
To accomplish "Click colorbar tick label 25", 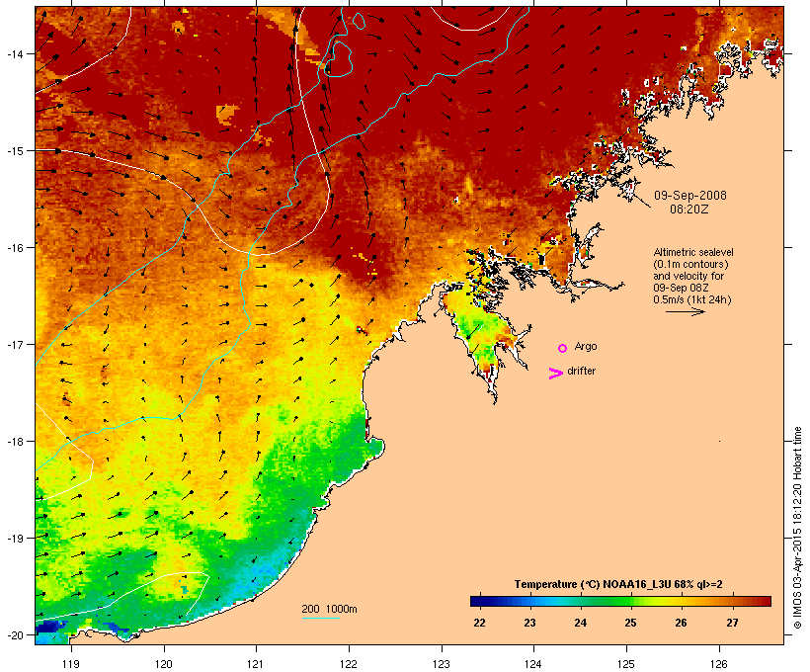I will (x=631, y=623).
